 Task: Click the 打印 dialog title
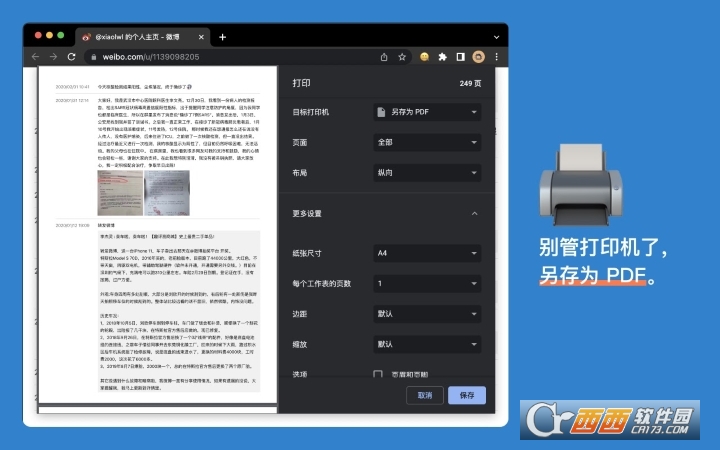301,83
